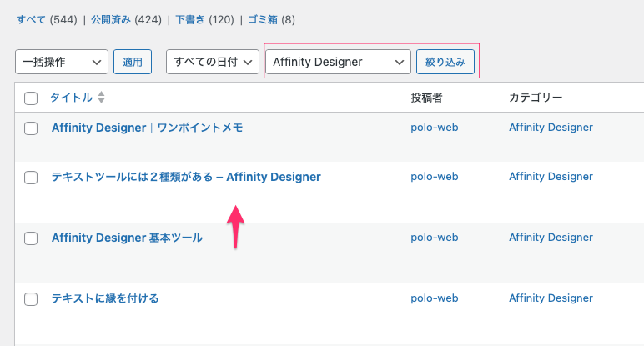Open the 一括操作 bulk actions dropdown
The image size is (644, 346).
[x=62, y=62]
